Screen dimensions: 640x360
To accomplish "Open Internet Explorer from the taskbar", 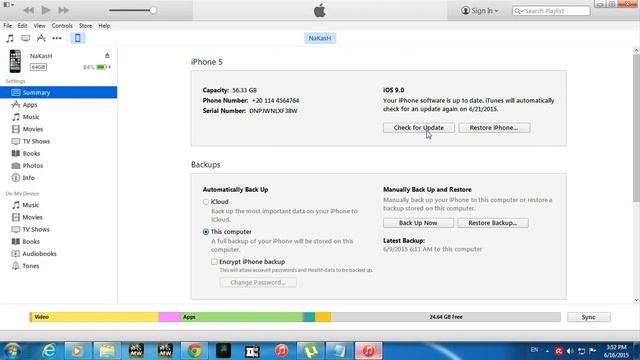I will 49,351.
